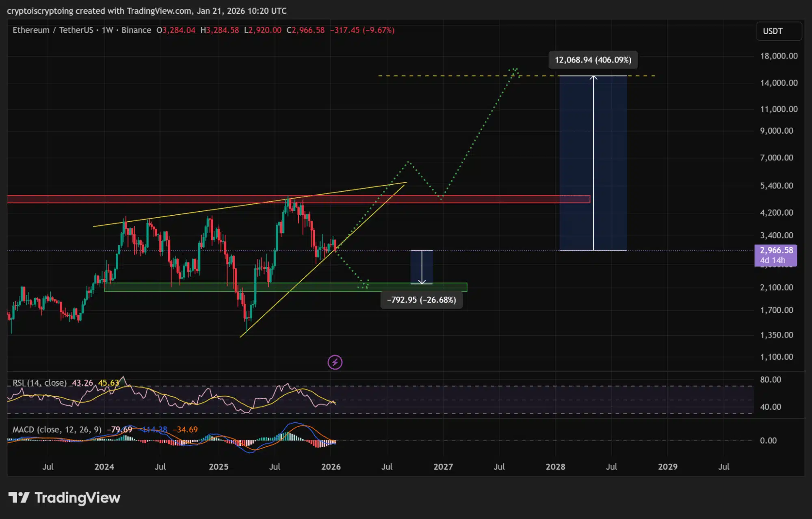Image resolution: width=812 pixels, height=519 pixels.
Task: Click the 12,068.94 (406.09%) measurement label
Action: (x=593, y=60)
